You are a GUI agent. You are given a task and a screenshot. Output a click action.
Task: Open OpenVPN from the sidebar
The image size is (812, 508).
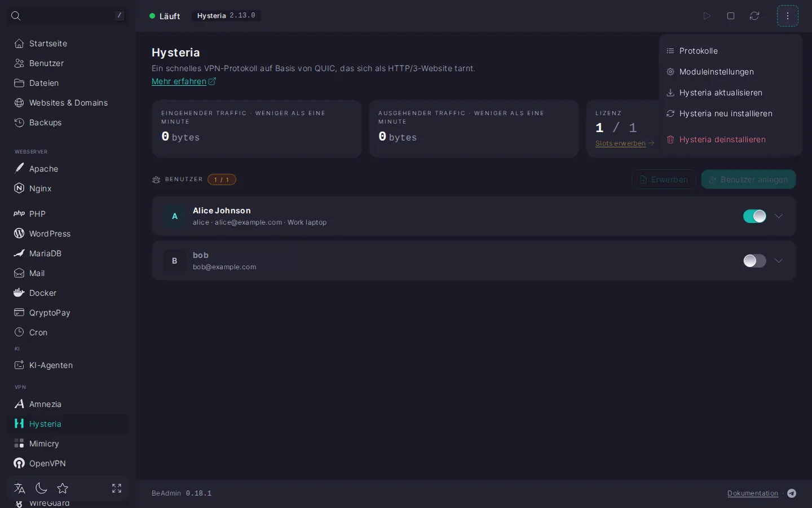click(68, 463)
